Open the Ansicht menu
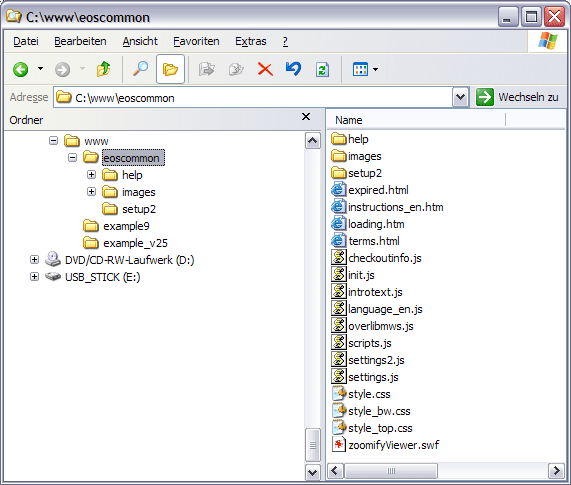This screenshot has height=485, width=571. point(140,42)
